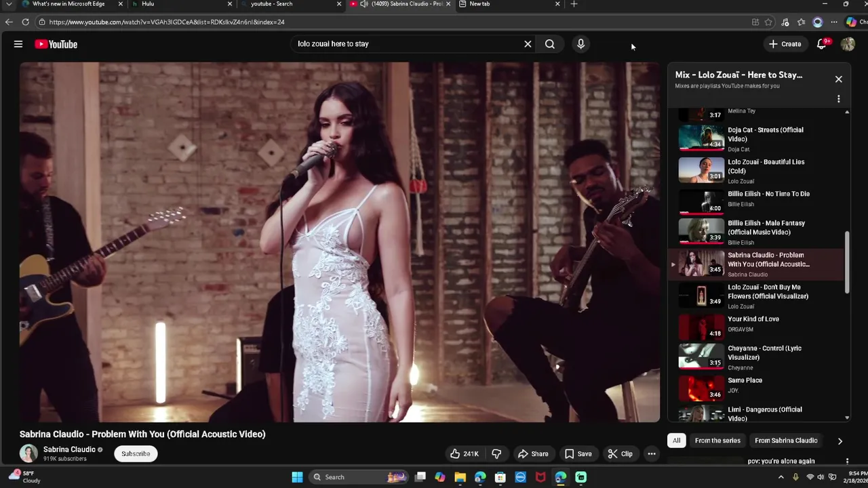The width and height of the screenshot is (868, 488).
Task: Open the tab actions dropdown in Edge
Action: click(8, 4)
